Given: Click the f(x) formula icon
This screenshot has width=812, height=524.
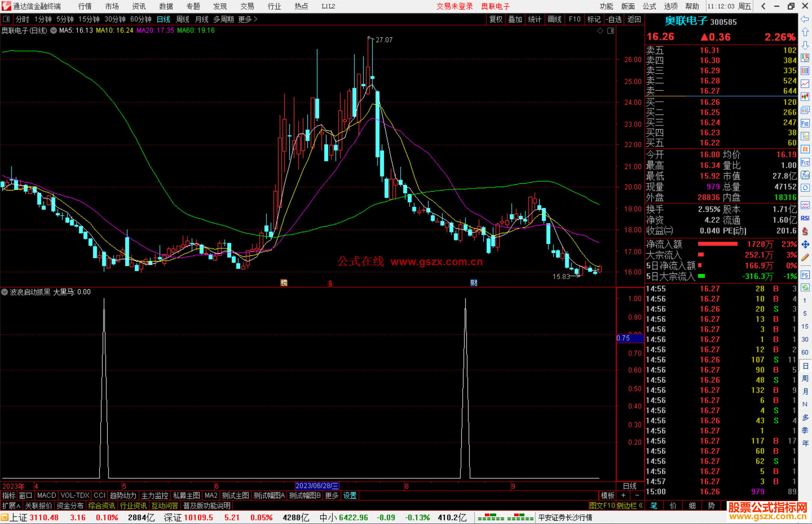Looking at the screenshot, I should pyautogui.click(x=805, y=175).
